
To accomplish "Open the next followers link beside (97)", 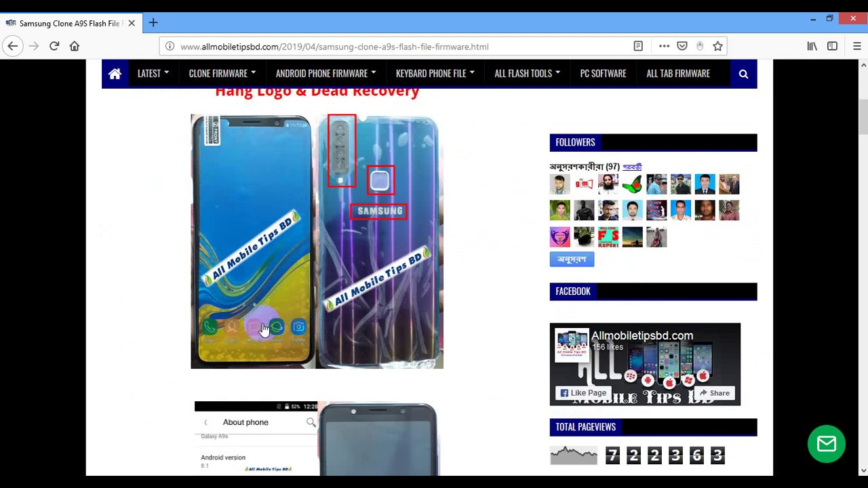I will (x=632, y=167).
